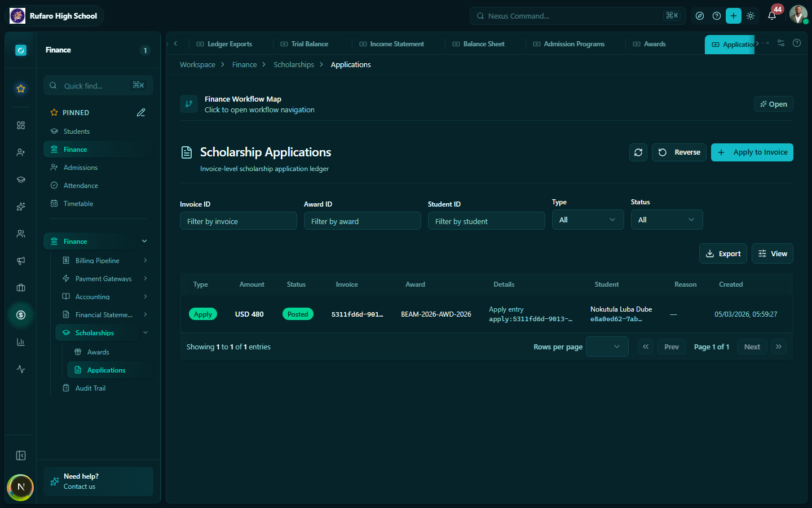Open dashboard grid icon in left rail

(x=21, y=125)
